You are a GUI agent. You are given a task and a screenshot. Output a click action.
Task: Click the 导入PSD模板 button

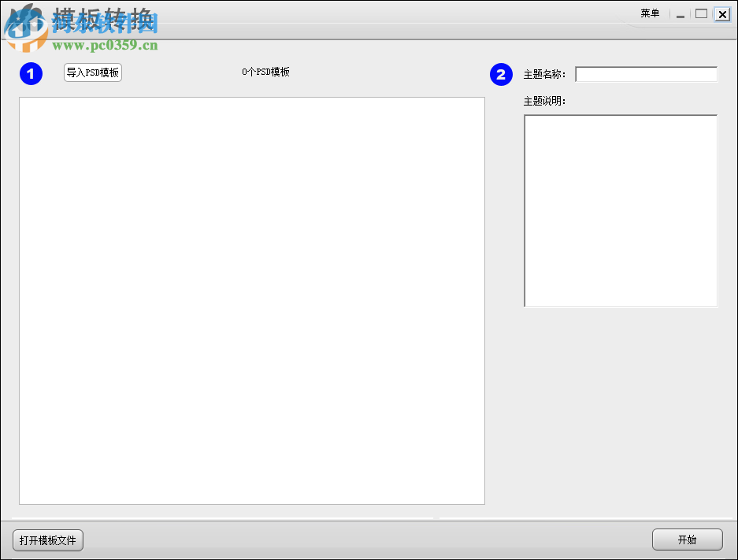point(92,72)
